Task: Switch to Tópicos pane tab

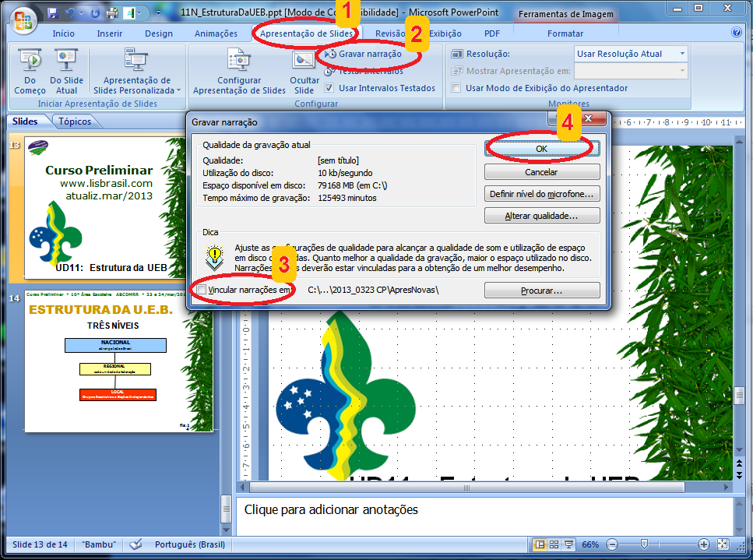Action: [75, 121]
